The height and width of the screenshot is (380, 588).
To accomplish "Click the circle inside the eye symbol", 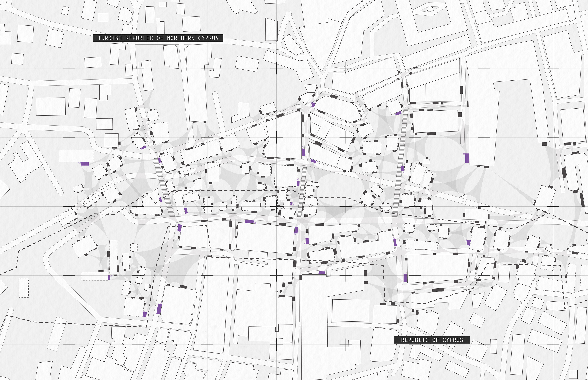I will [x=430, y=9].
